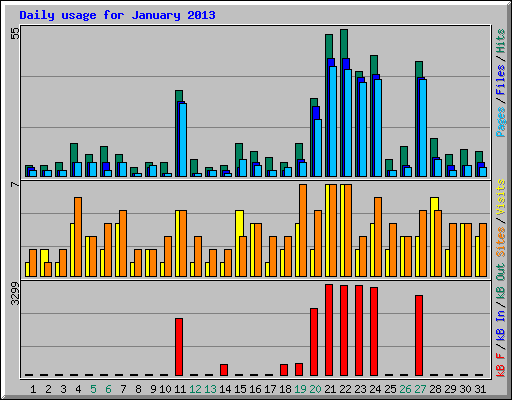Viewport: 512px width, 400px height.
Task: Click the '7' visits axis maximum label
Action: tap(15, 184)
